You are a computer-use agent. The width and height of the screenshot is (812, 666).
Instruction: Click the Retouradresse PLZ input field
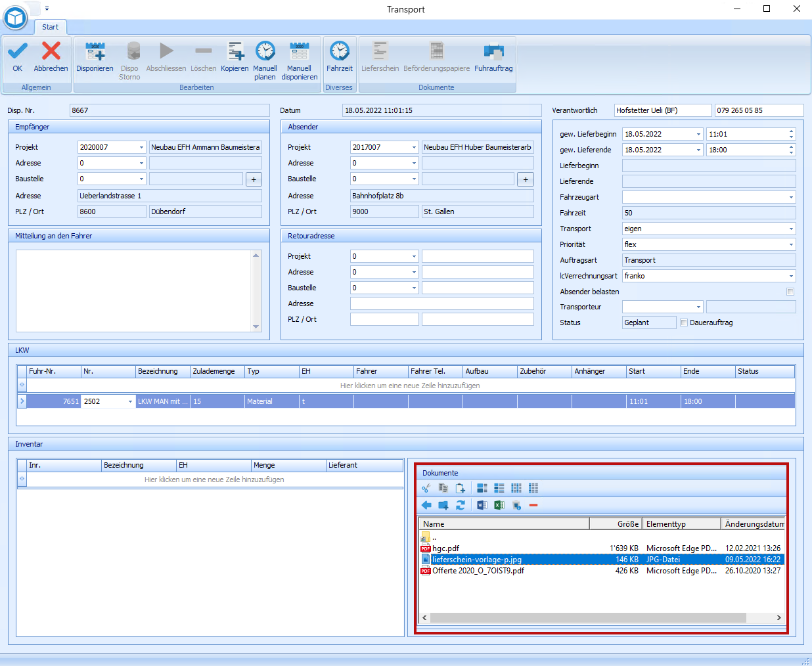pos(384,319)
